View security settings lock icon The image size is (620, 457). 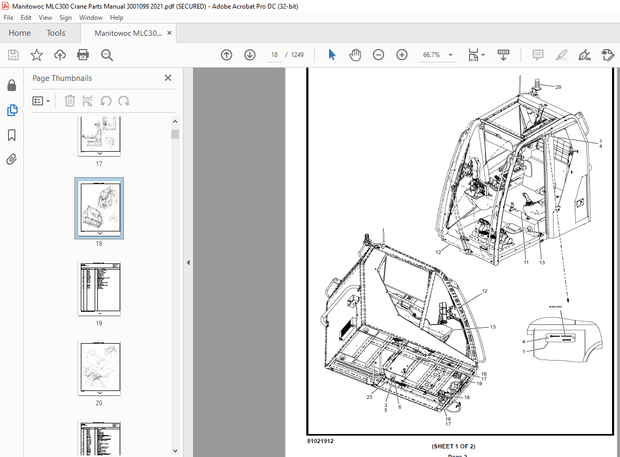[x=12, y=85]
